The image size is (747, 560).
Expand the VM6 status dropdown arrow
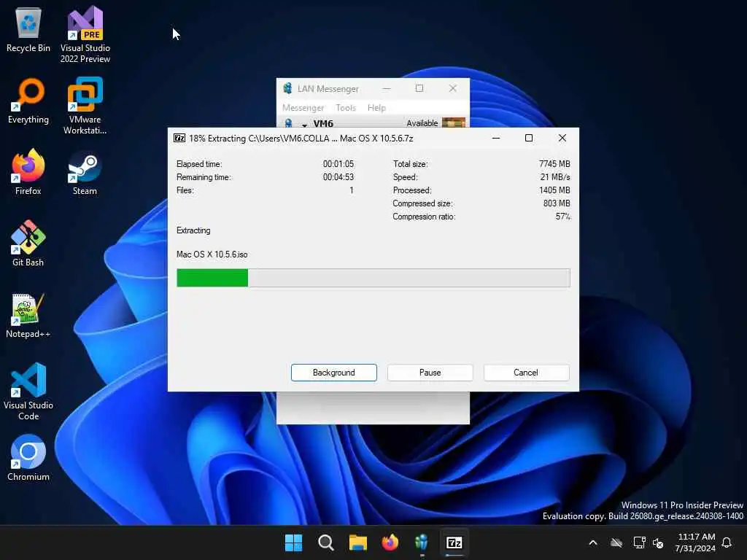pos(304,125)
